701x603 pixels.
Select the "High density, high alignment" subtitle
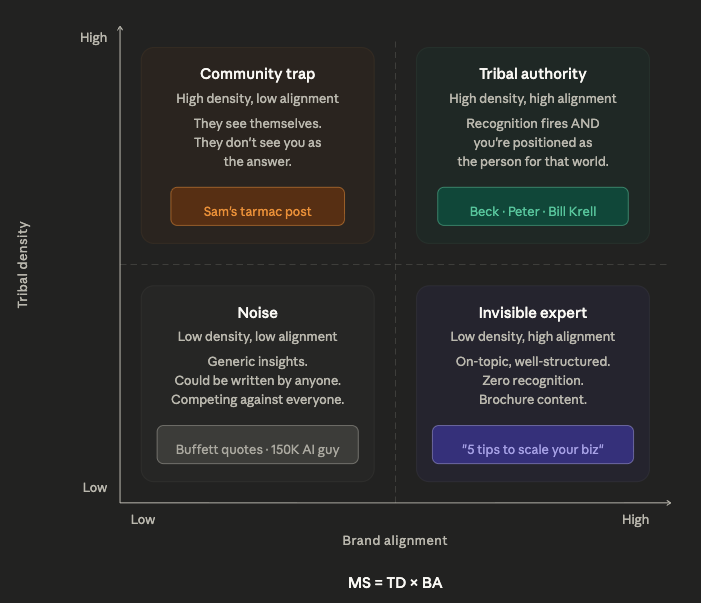[x=533, y=99]
